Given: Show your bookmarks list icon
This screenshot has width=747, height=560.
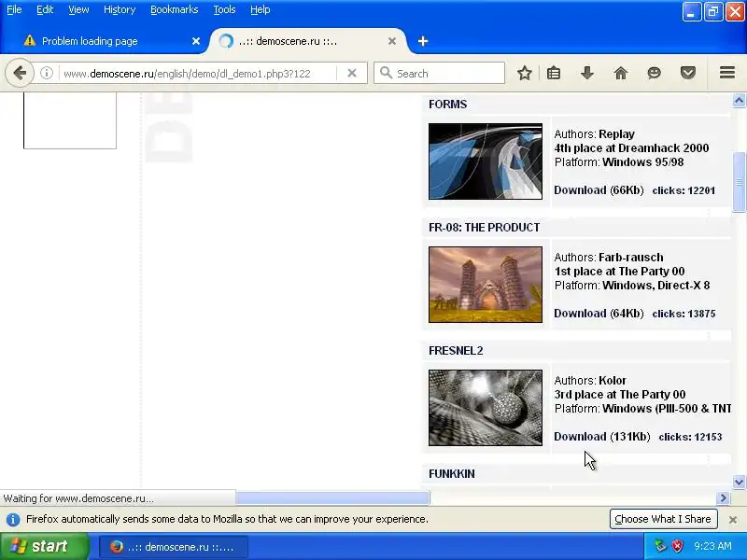Looking at the screenshot, I should coord(554,74).
